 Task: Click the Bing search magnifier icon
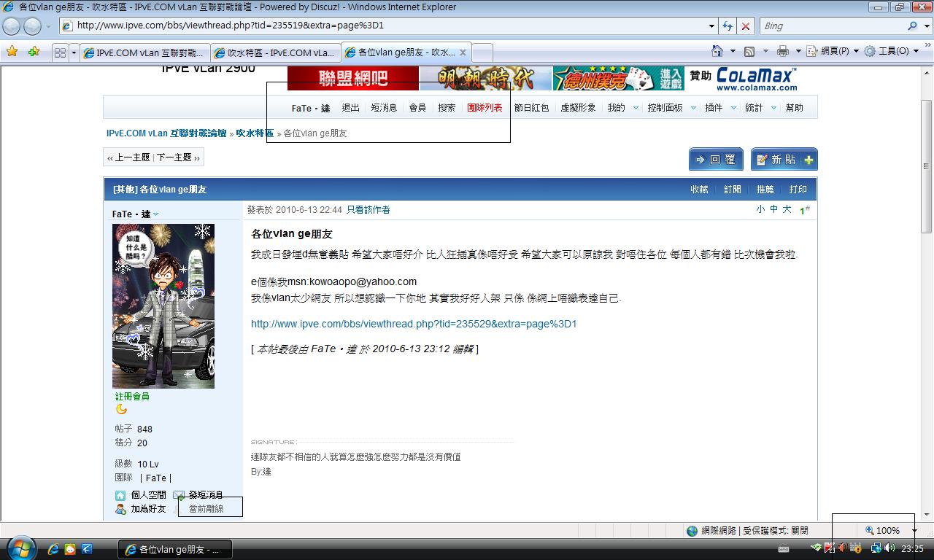point(912,26)
